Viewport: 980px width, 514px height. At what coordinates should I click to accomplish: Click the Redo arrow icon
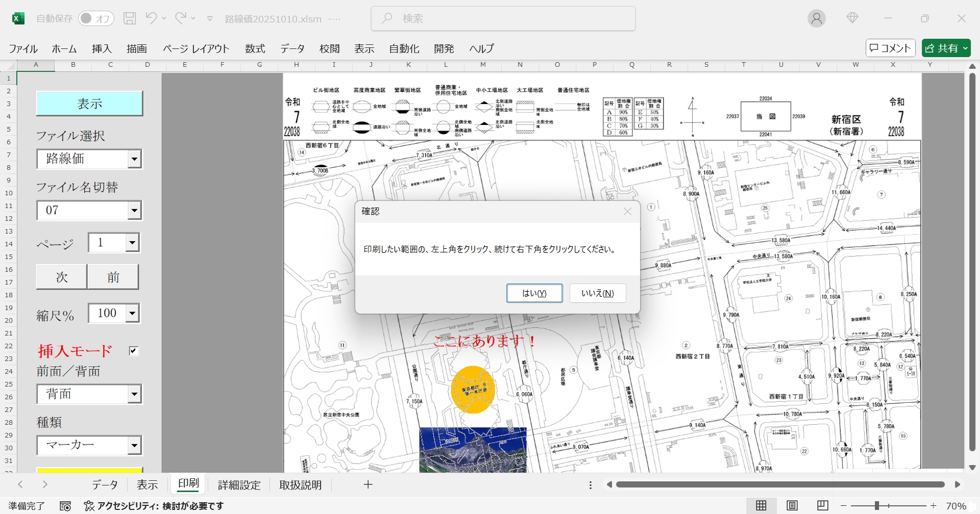coord(180,18)
